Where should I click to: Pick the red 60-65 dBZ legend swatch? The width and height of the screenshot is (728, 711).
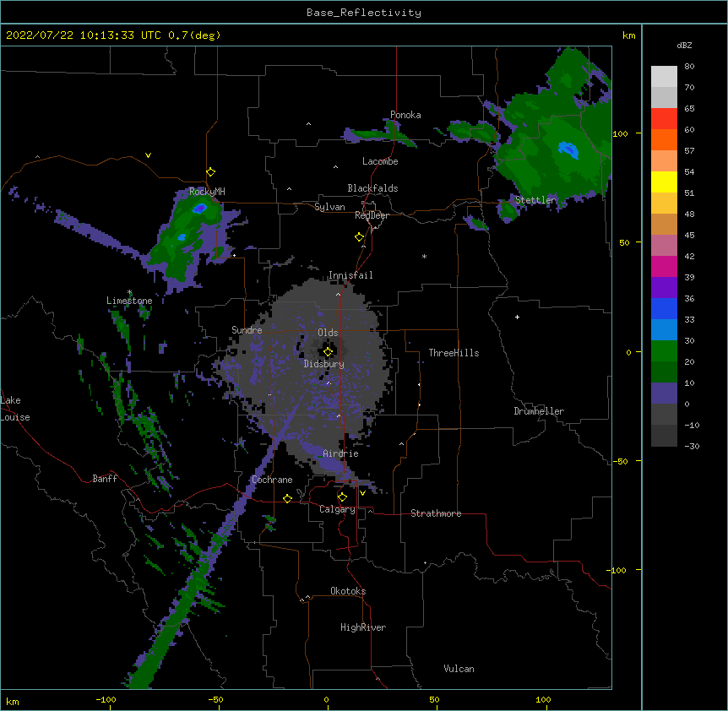664,118
